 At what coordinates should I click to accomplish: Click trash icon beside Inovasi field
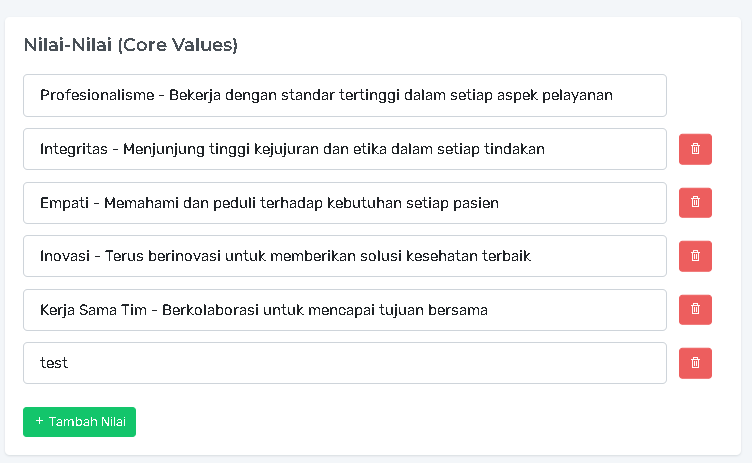click(x=695, y=256)
